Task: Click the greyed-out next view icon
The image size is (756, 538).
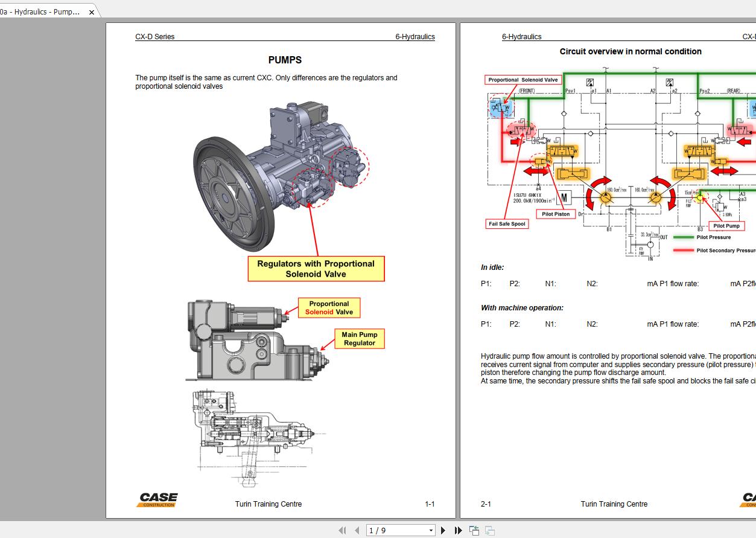Action: pyautogui.click(x=490, y=530)
